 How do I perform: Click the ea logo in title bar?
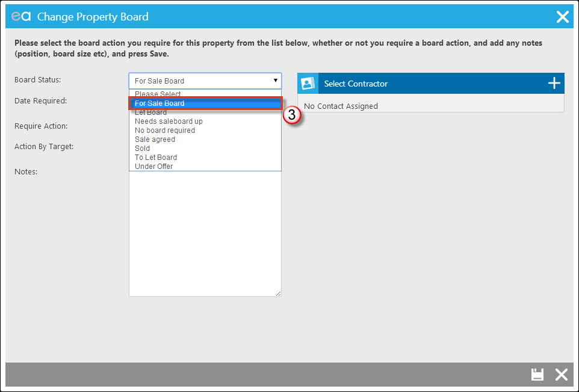[21, 16]
